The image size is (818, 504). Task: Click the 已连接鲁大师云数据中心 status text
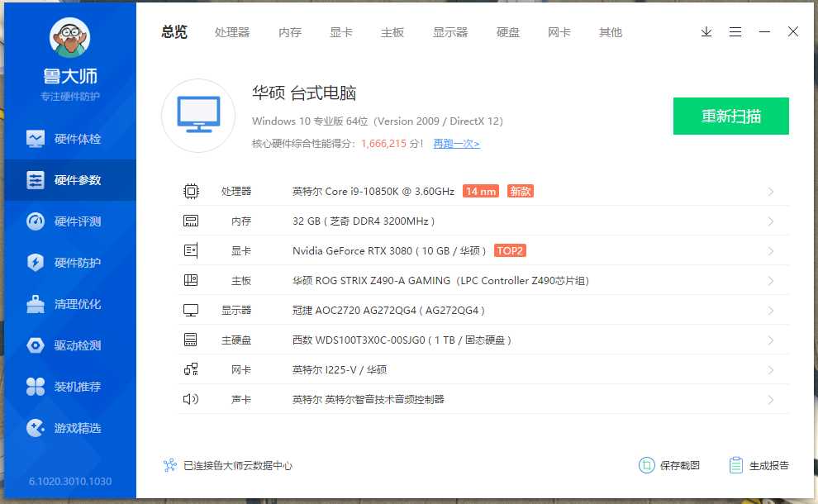pos(238,465)
